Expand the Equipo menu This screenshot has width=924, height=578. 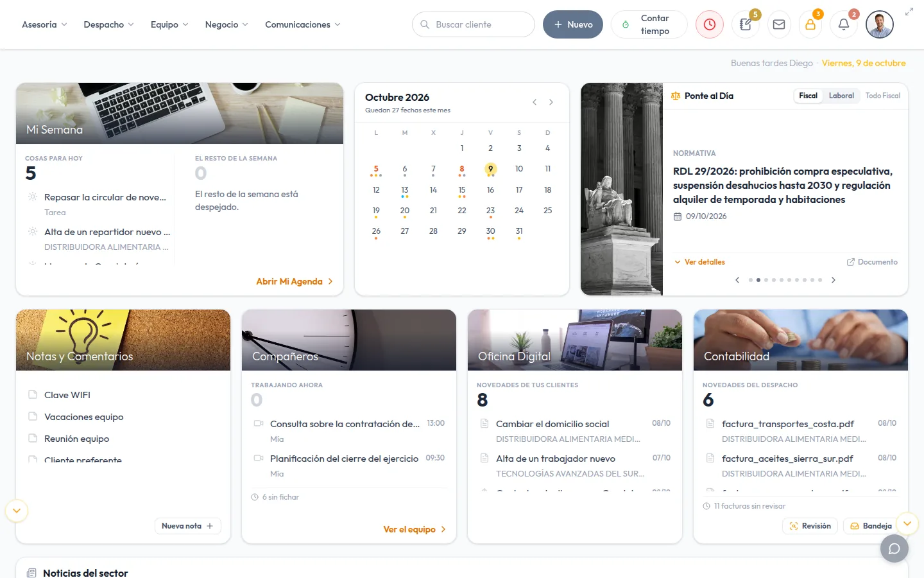pyautogui.click(x=169, y=24)
